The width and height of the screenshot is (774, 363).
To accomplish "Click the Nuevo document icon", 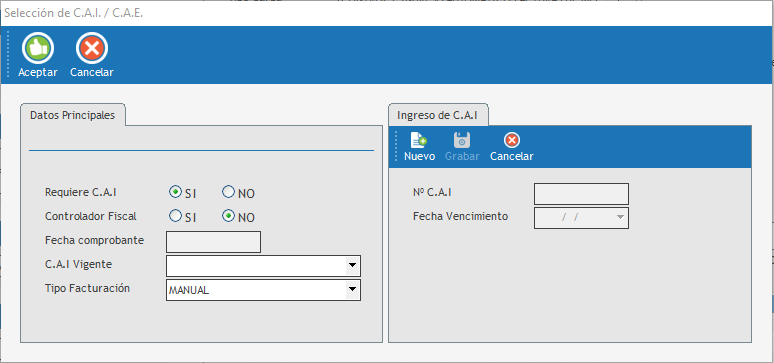I will pos(419,140).
